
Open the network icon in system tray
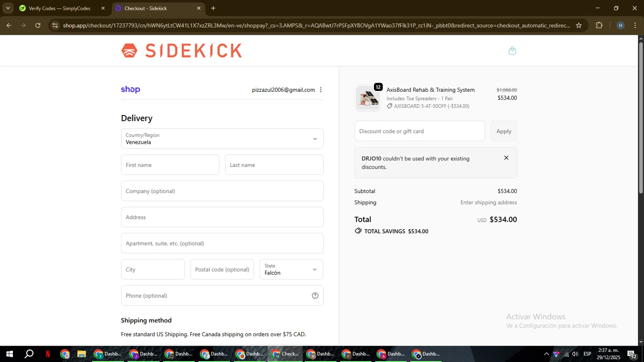click(x=566, y=354)
